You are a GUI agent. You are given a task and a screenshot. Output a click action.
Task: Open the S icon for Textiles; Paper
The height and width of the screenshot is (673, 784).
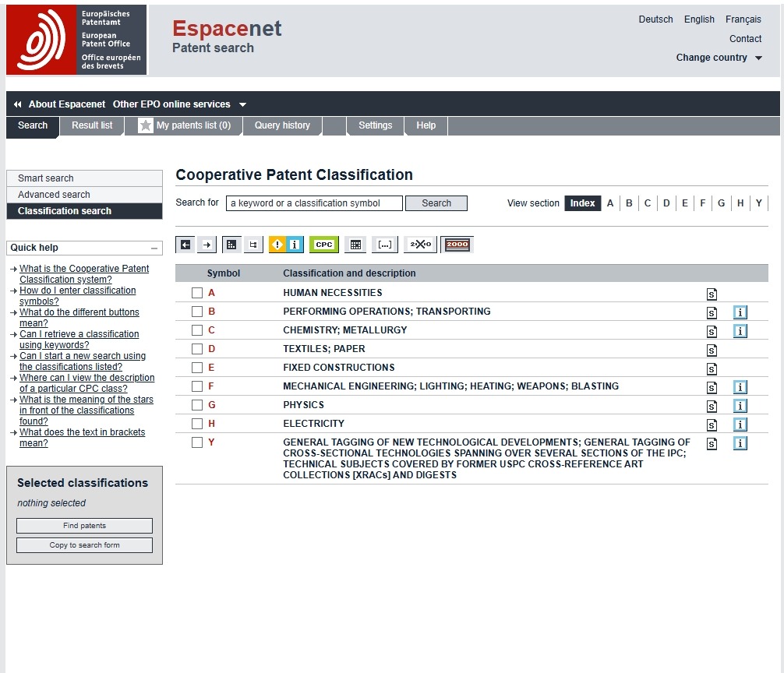[712, 351]
